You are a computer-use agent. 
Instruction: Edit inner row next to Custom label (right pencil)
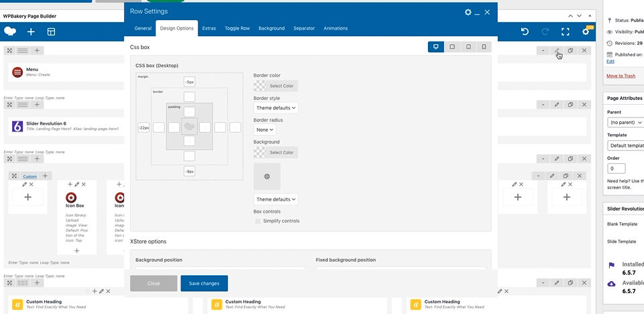pyautogui.click(x=552, y=176)
